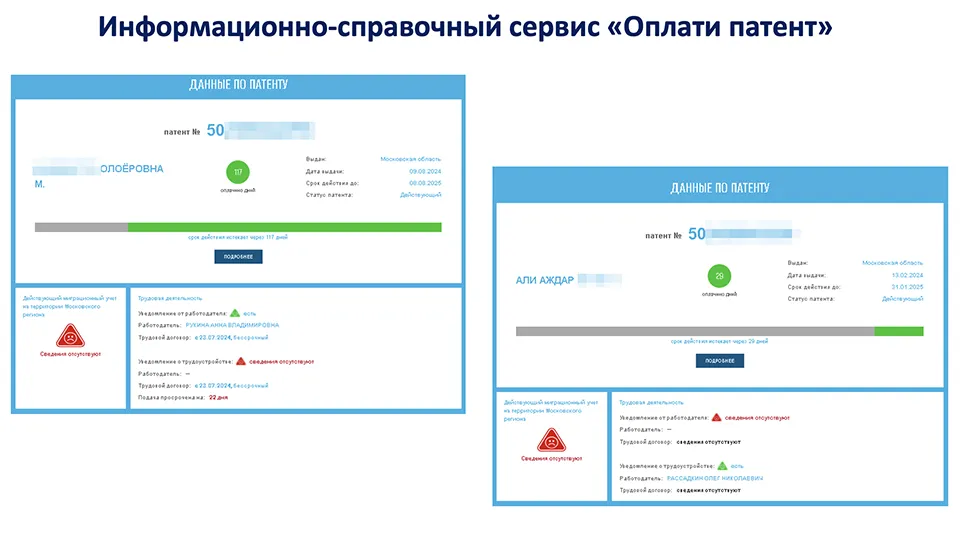Click expiry date 08.08.2025
Image resolution: width=960 pixels, height=540 pixels.
point(425,183)
